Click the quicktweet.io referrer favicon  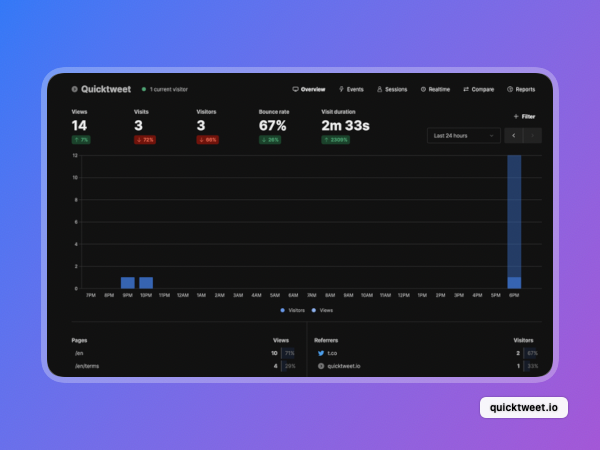321,366
